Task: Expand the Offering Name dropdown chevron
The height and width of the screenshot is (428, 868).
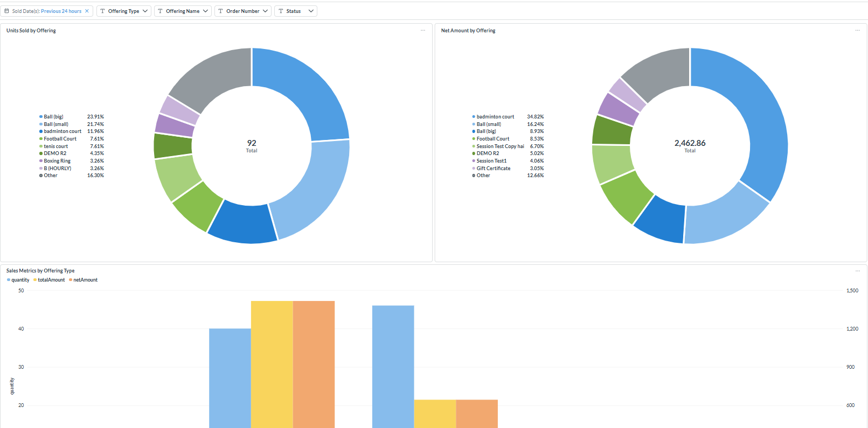Action: 205,11
